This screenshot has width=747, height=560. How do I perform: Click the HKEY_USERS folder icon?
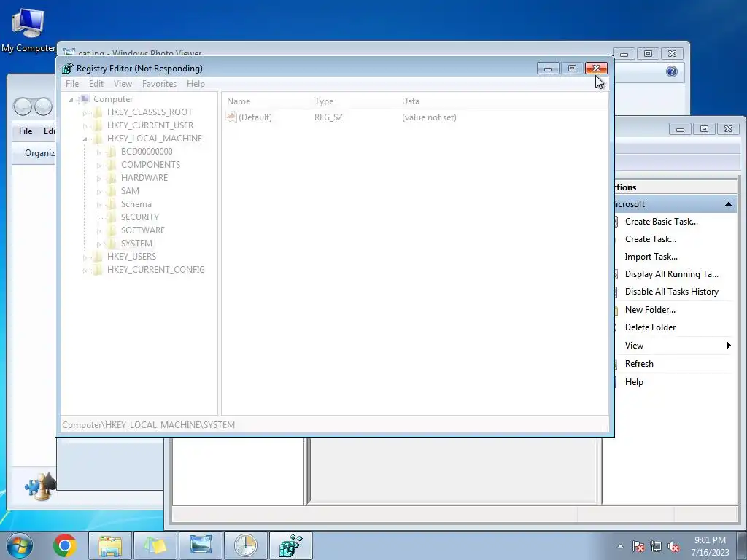coord(98,257)
